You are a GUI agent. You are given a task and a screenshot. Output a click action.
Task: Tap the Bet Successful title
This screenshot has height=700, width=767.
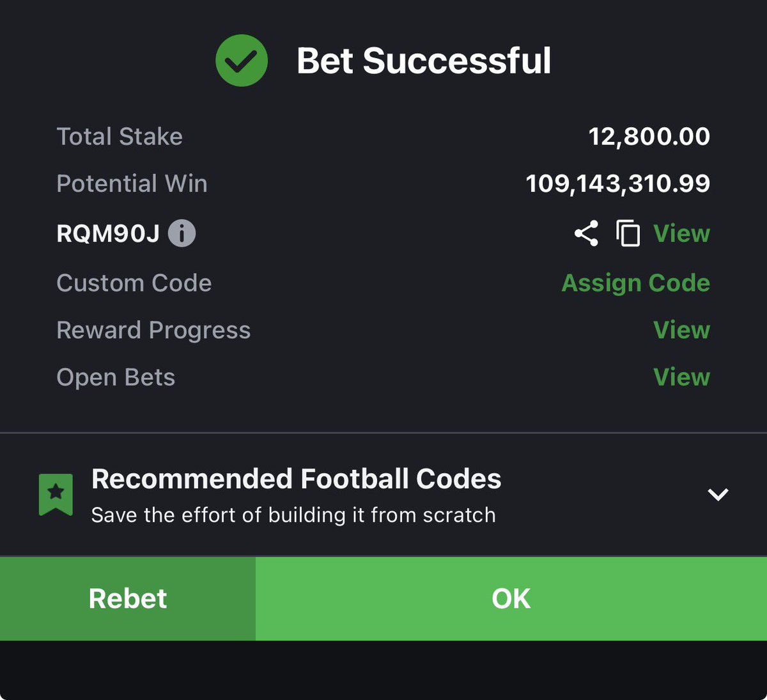424,61
